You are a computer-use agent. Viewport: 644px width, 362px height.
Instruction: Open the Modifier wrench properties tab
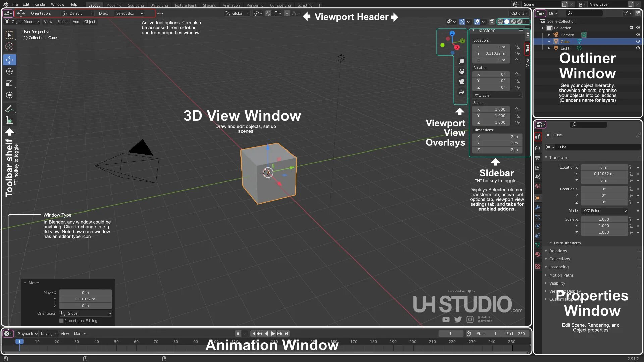click(538, 207)
